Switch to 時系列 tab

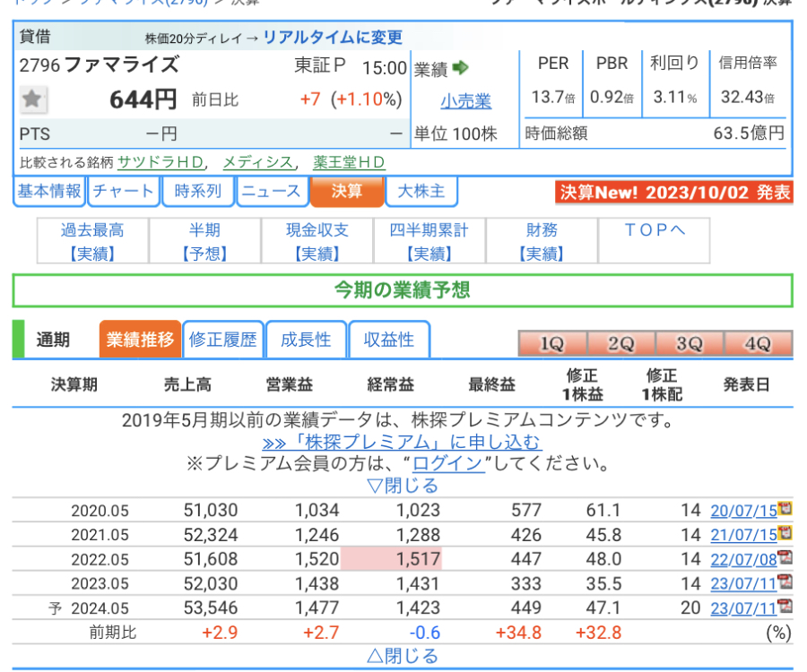pos(198,191)
